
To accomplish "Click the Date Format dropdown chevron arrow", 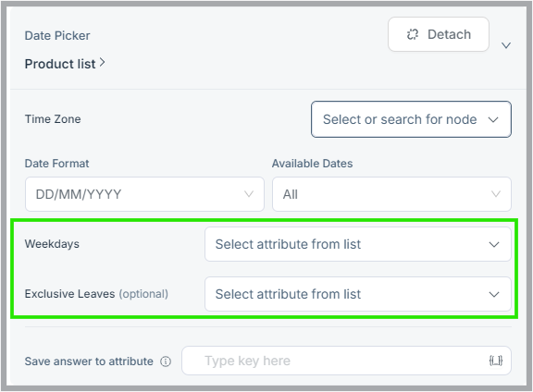I will point(249,194).
